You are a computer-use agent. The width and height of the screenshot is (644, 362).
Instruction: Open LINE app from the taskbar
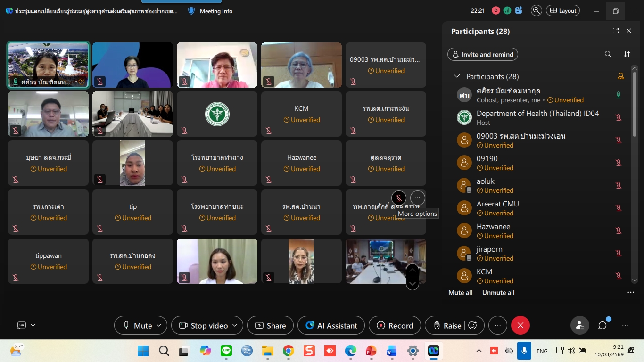226,351
